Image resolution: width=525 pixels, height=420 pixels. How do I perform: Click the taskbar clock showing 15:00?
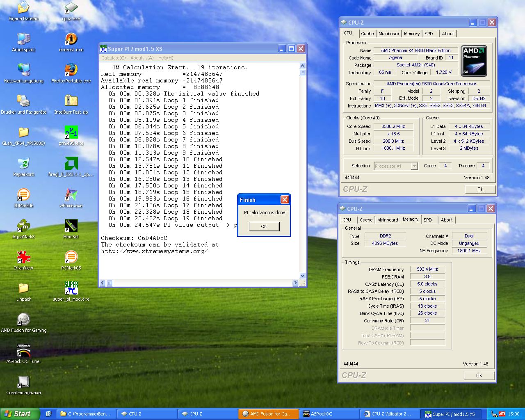514,414
